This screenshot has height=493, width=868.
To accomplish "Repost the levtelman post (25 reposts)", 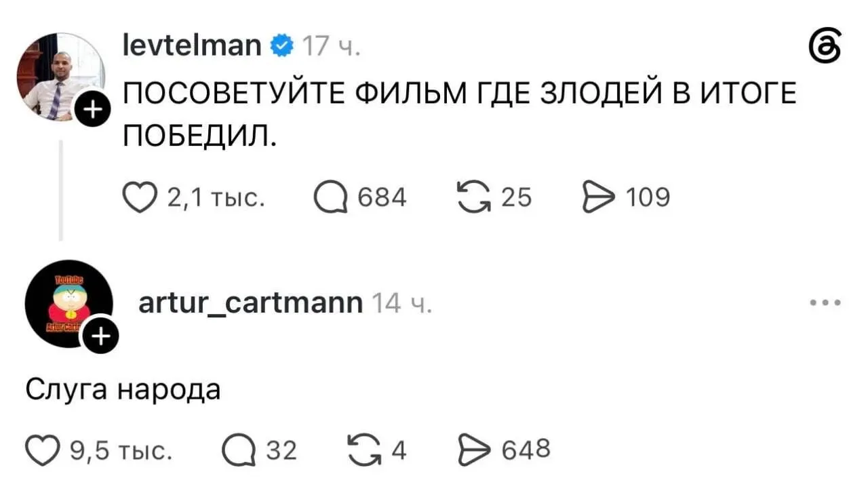I will 473,197.
